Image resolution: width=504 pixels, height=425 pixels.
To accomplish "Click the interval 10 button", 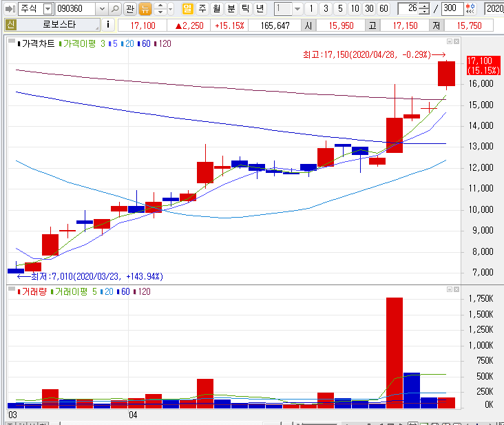I will coord(355,8).
